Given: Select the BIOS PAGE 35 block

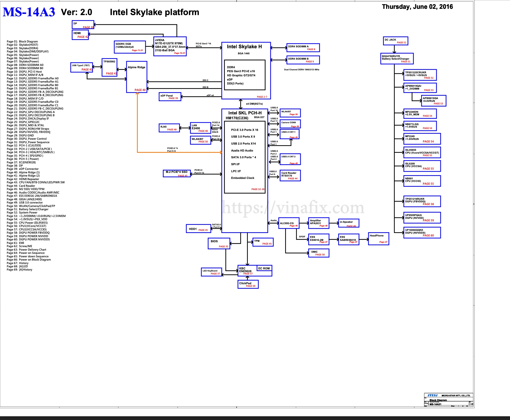Looking at the screenshot, I should 219,244.
